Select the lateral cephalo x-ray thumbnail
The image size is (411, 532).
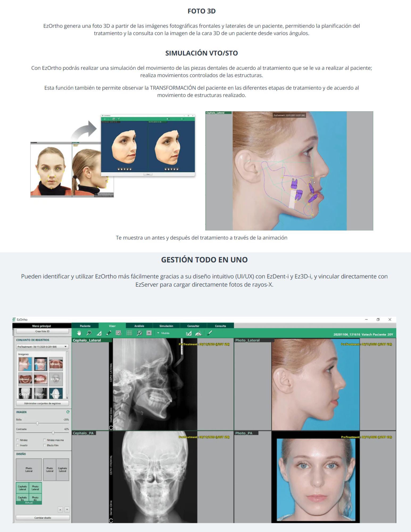coord(40,393)
